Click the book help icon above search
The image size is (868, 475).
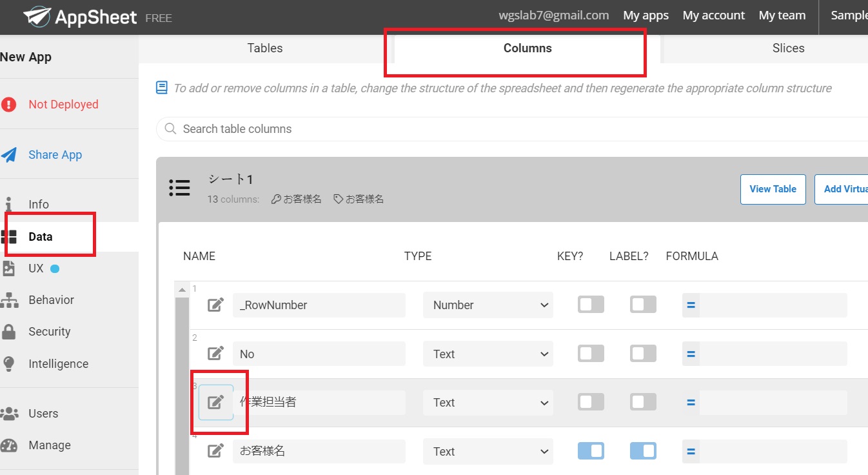(163, 88)
